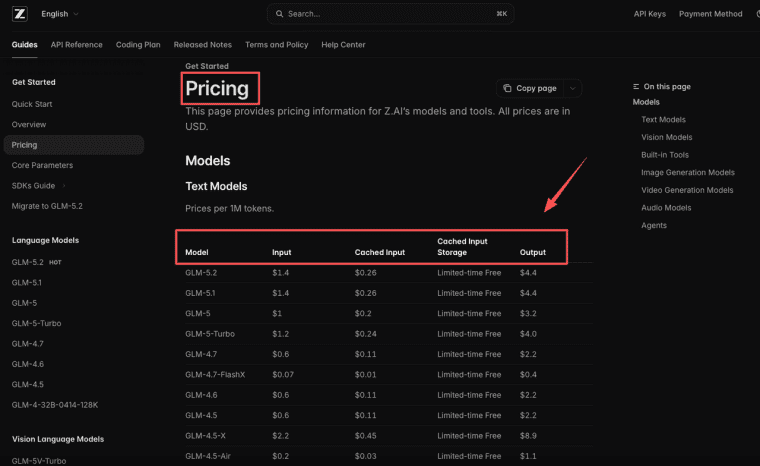Click the Get Started breadcrumb

(207, 66)
